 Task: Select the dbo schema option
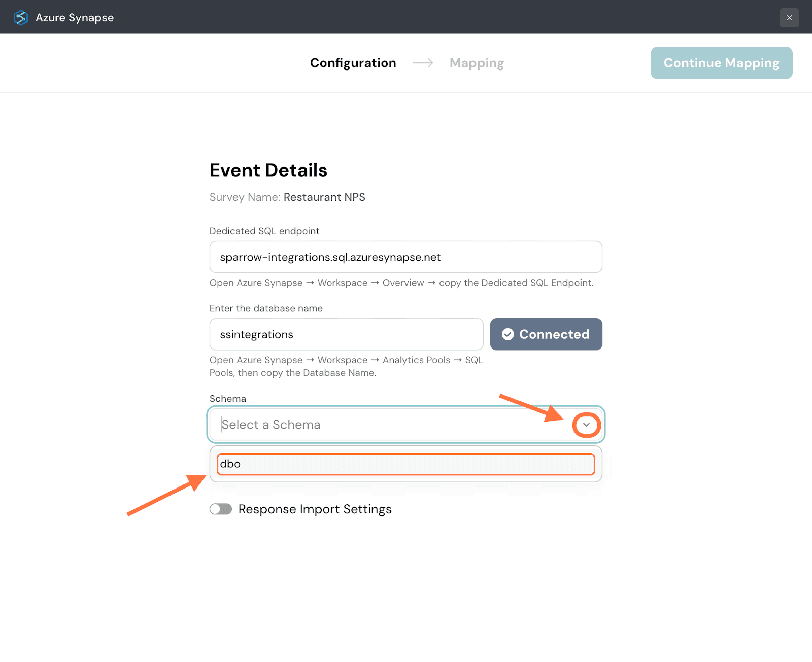[405, 464]
